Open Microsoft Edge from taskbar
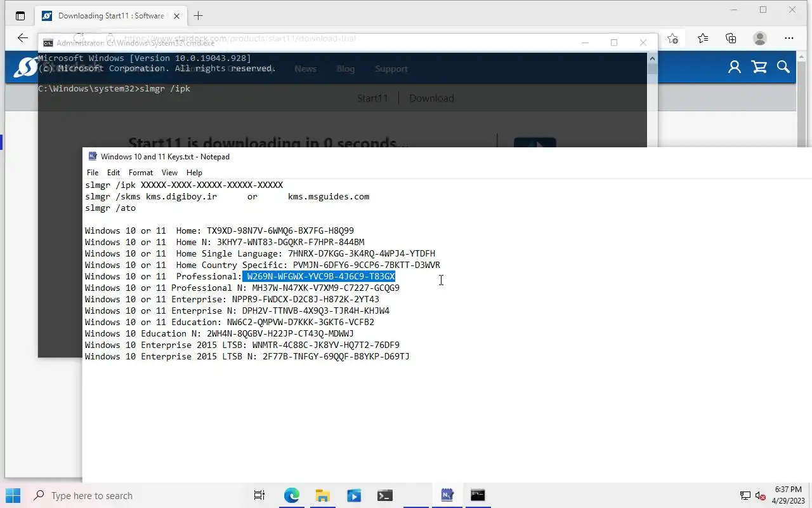This screenshot has height=508, width=812. tap(291, 495)
